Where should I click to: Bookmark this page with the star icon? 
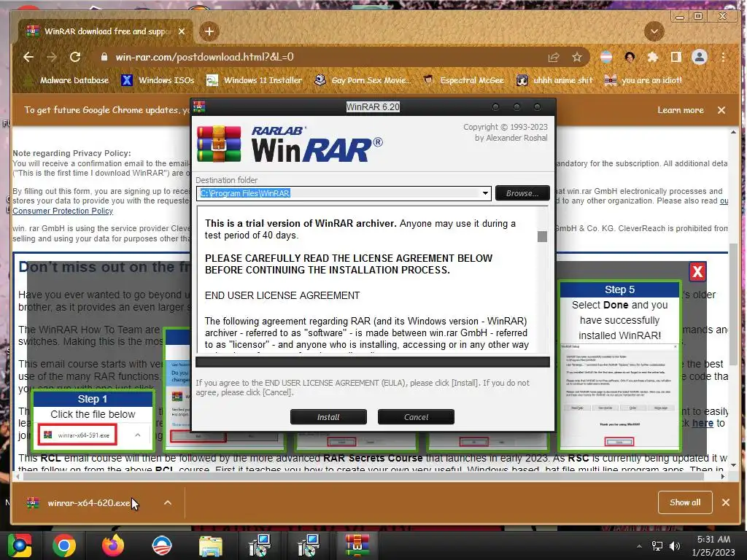point(577,57)
